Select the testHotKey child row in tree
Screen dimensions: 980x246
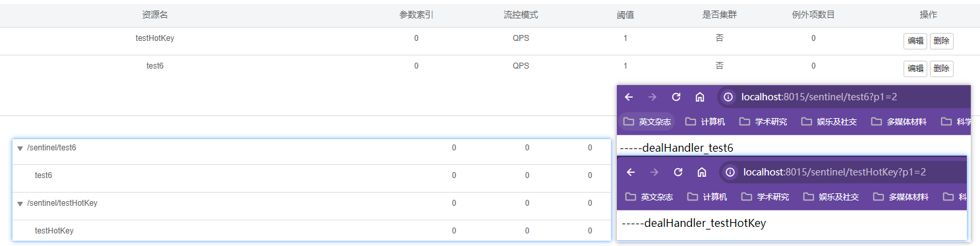(x=311, y=231)
